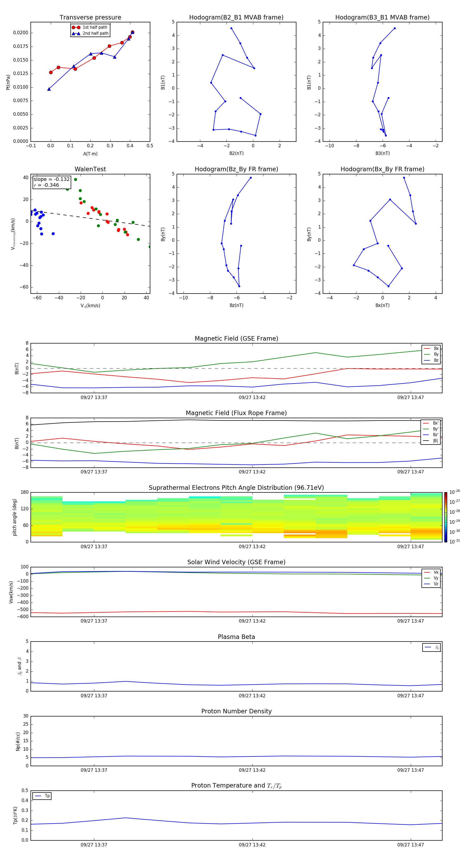
Task: Click '09/27 13:47' tick under Solar Wind Velocity
Action: pyautogui.click(x=410, y=621)
